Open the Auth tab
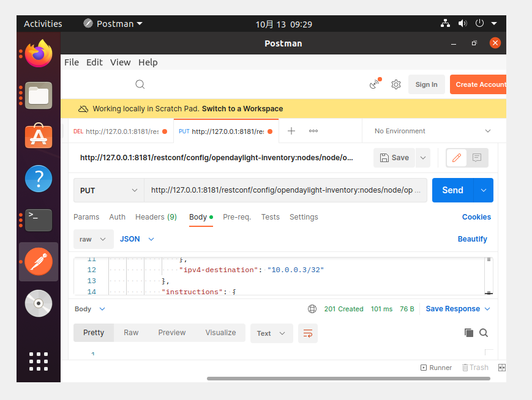 click(x=117, y=217)
